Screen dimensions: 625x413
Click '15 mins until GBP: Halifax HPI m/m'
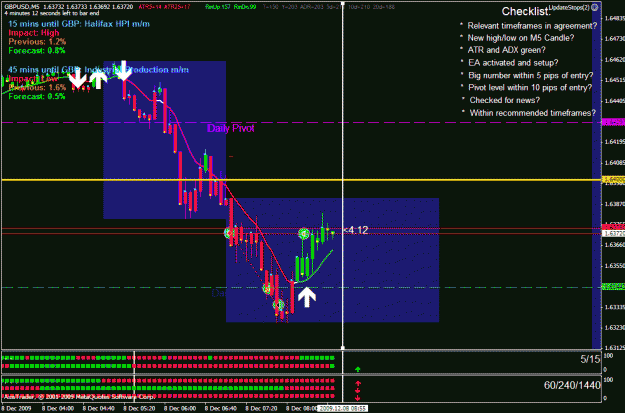(x=79, y=24)
